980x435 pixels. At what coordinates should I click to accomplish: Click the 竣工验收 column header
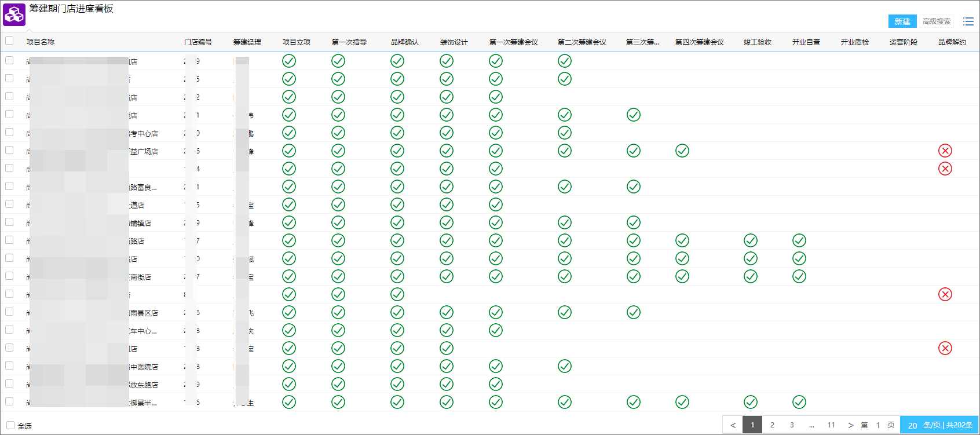[758, 42]
